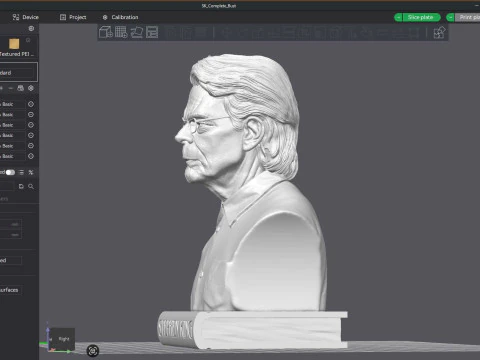Open the sixth Basic filament dropdown

12,156
